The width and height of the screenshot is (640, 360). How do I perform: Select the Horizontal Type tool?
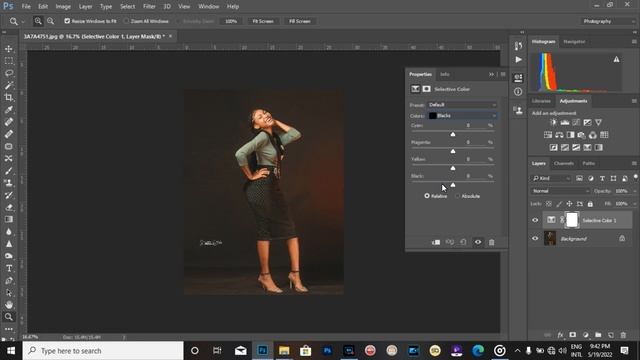coord(9,268)
